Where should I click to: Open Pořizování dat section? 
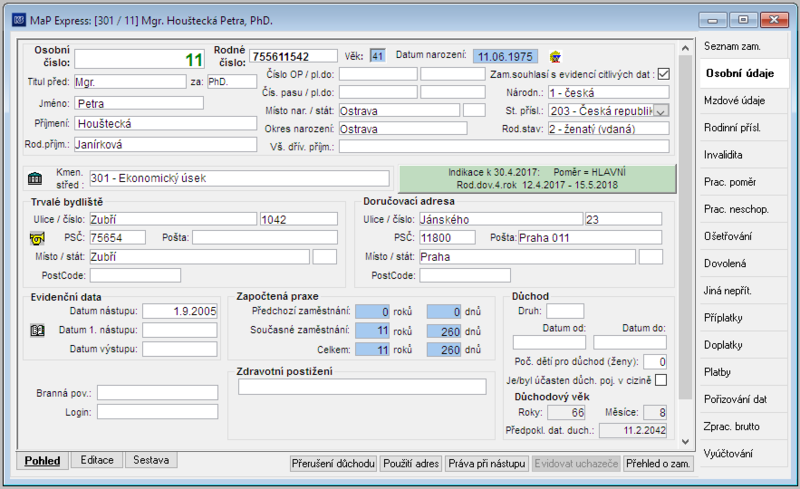pyautogui.click(x=743, y=399)
